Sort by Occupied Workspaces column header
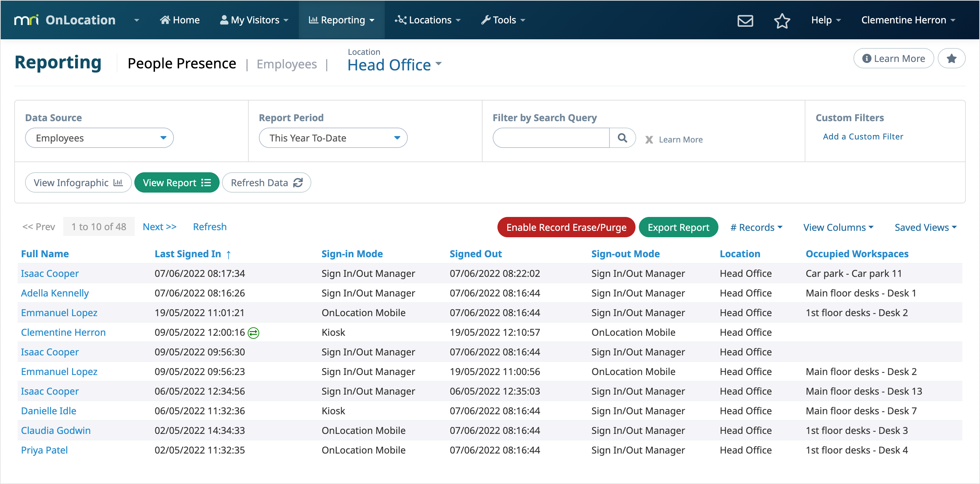The height and width of the screenshot is (484, 980). [x=857, y=254]
